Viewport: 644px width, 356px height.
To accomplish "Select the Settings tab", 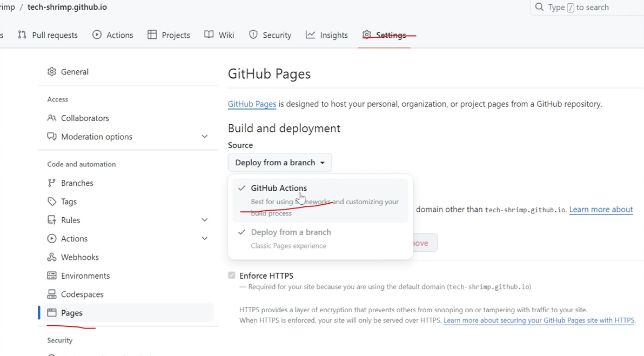I will click(384, 35).
